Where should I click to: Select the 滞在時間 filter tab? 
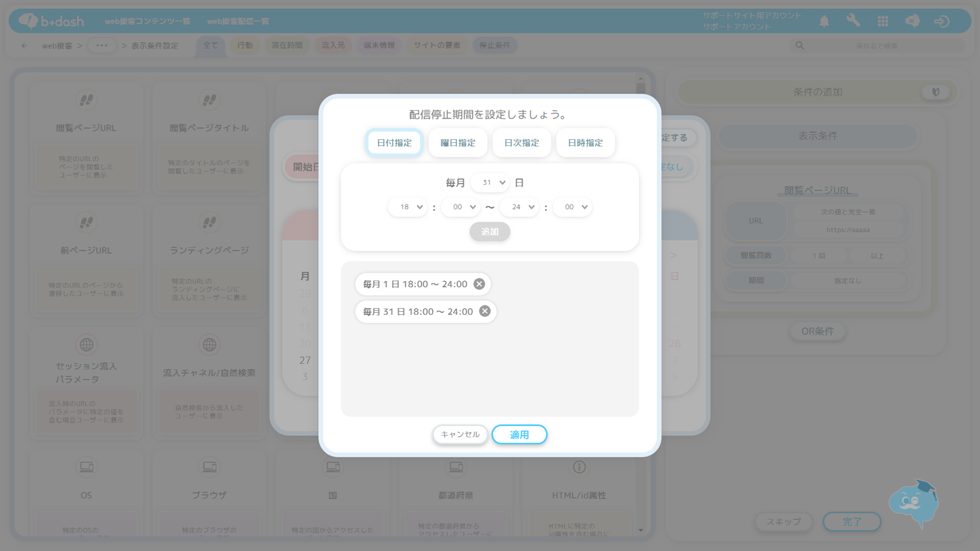[287, 46]
